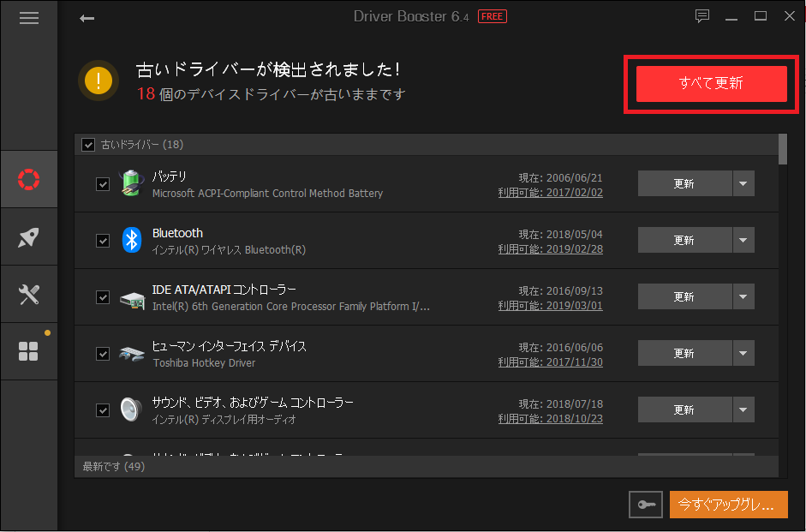Uncheck the Bluetooth driver checkbox
The width and height of the screenshot is (806, 532).
tap(103, 240)
